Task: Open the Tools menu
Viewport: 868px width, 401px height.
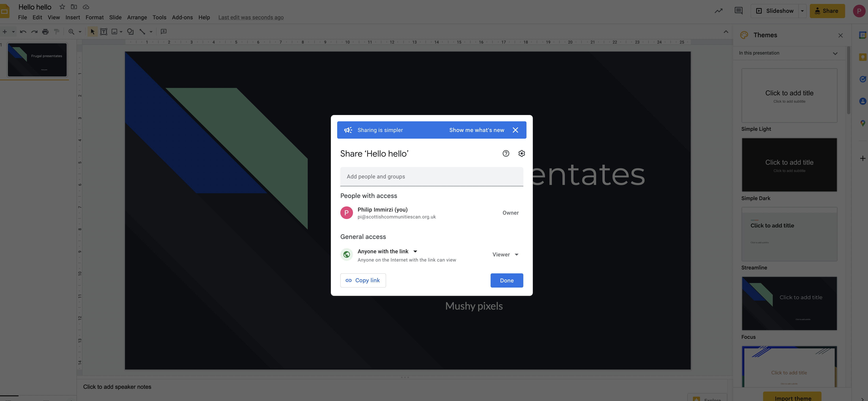Action: click(x=159, y=17)
